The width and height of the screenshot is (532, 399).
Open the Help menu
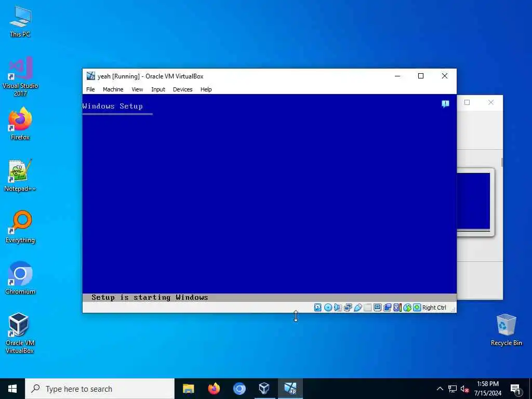click(x=206, y=89)
